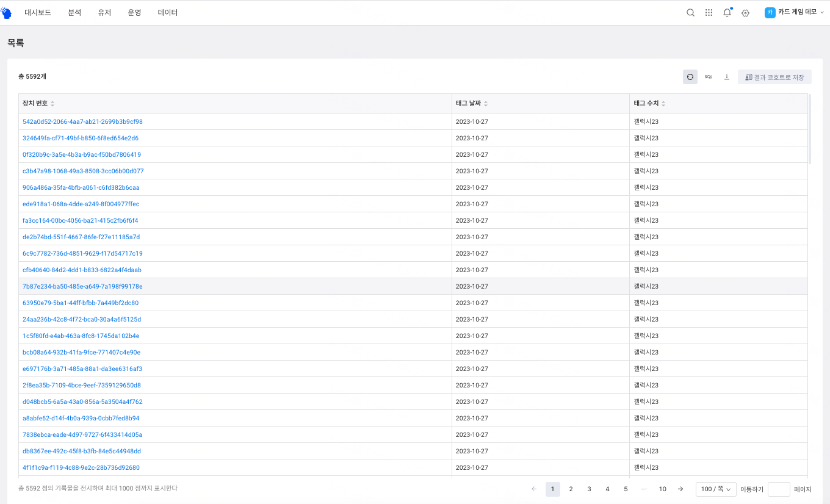830x504 pixels.
Task: Open device 63950e79-5ba1-44ff-bfbb-7a449bf2dc80
Action: coord(81,303)
